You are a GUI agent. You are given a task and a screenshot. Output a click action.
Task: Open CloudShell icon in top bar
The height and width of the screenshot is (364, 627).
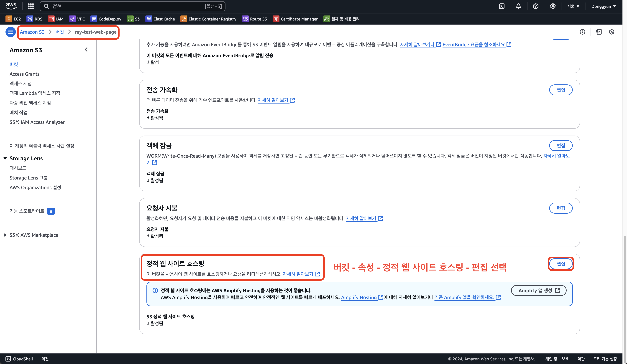pos(502,6)
